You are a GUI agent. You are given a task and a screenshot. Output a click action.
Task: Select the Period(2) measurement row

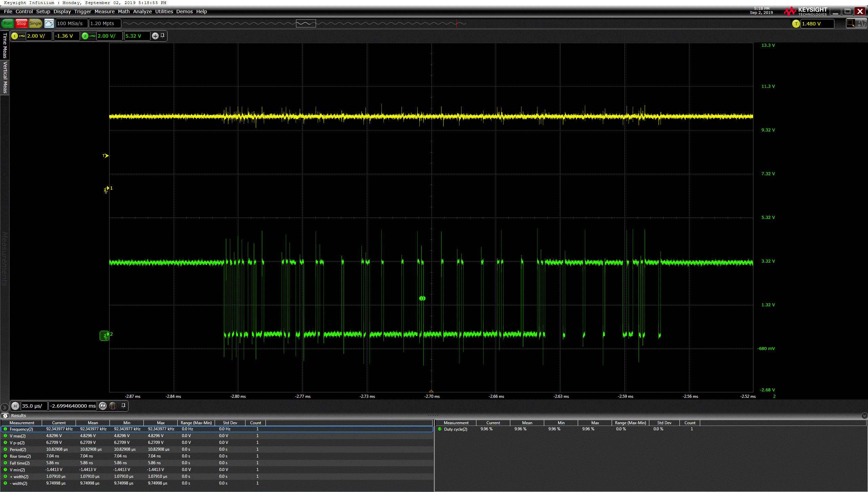pos(217,449)
